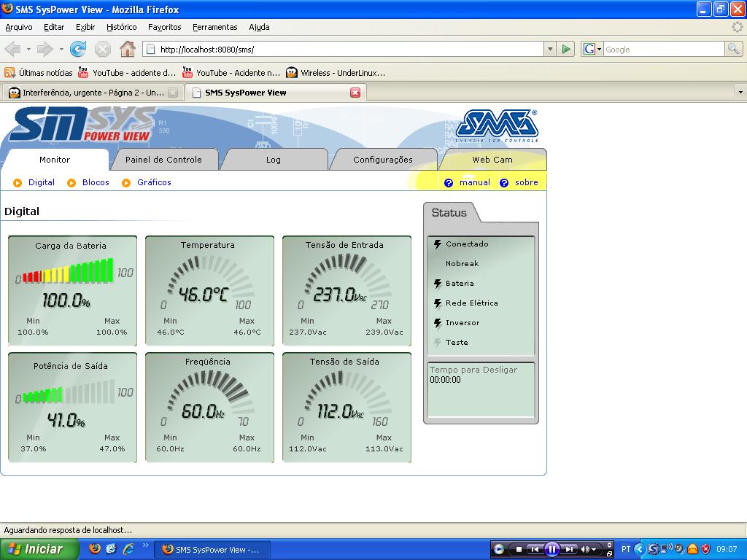Switch to the Interferência, urgente tab
Viewport: 747px width, 560px height.
pyautogui.click(x=93, y=93)
